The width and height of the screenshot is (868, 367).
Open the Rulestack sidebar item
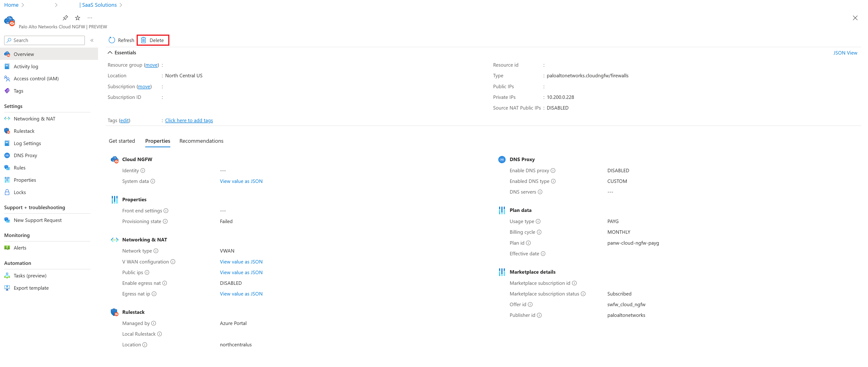(24, 131)
